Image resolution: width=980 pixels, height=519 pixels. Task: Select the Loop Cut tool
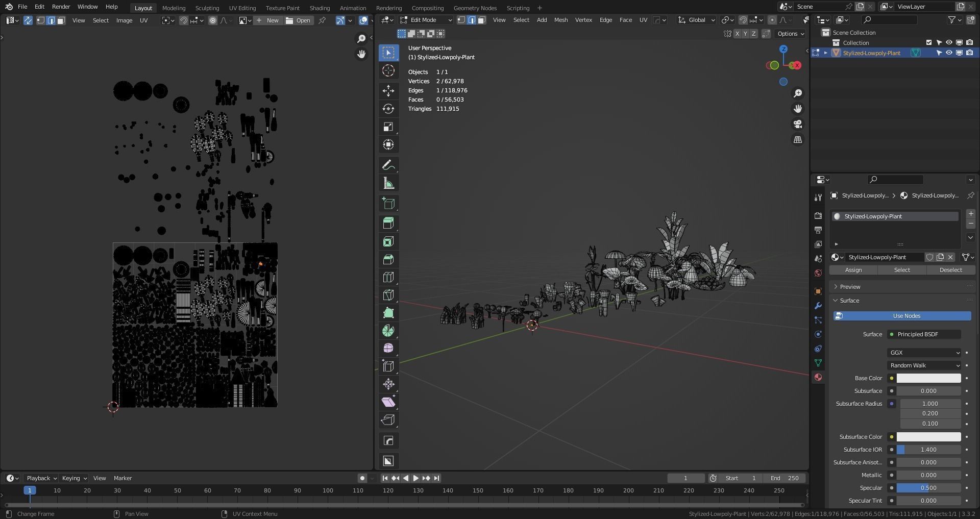click(x=388, y=277)
